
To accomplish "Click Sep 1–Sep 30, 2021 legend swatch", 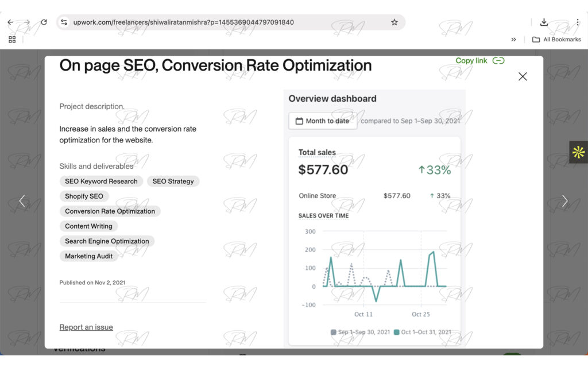I will 333,332.
